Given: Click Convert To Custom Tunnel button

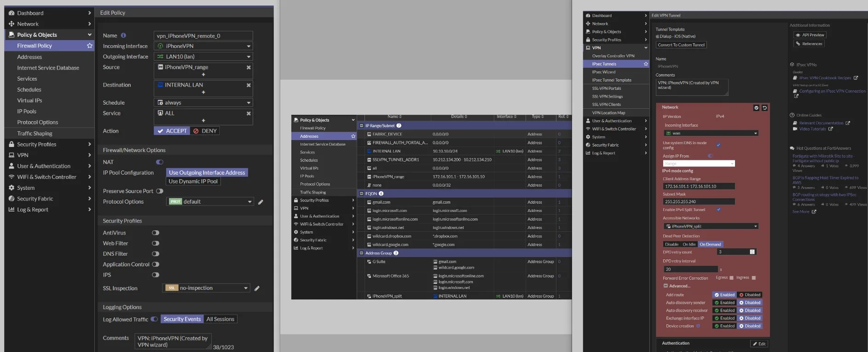Looking at the screenshot, I should click(681, 45).
